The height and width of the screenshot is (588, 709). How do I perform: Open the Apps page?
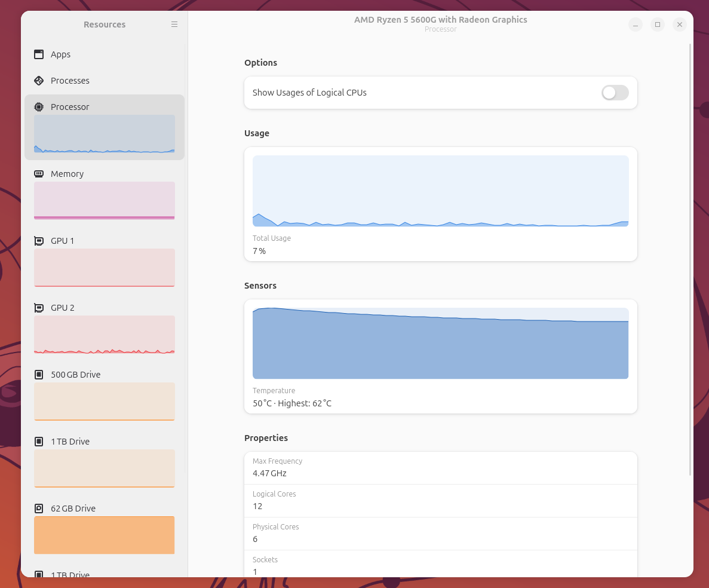[105, 54]
